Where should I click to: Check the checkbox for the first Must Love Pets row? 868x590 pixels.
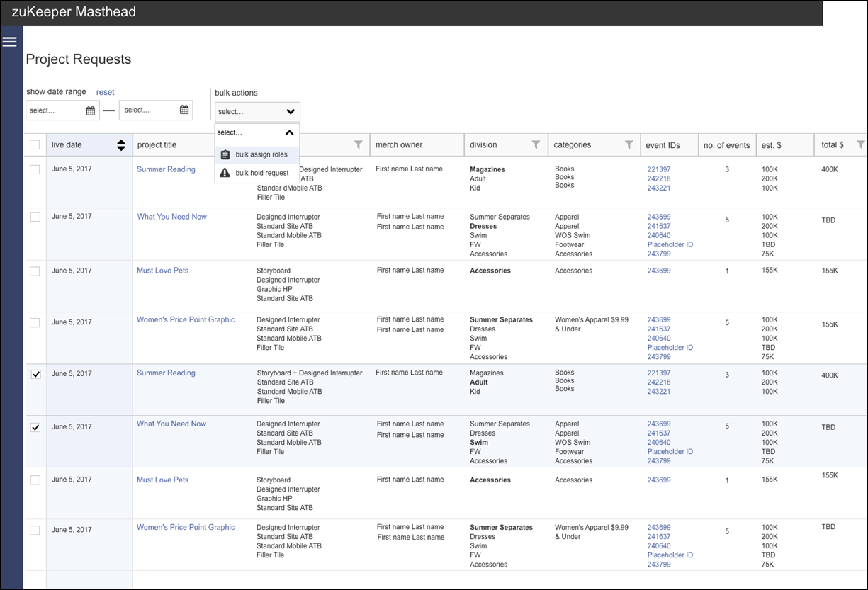(35, 270)
